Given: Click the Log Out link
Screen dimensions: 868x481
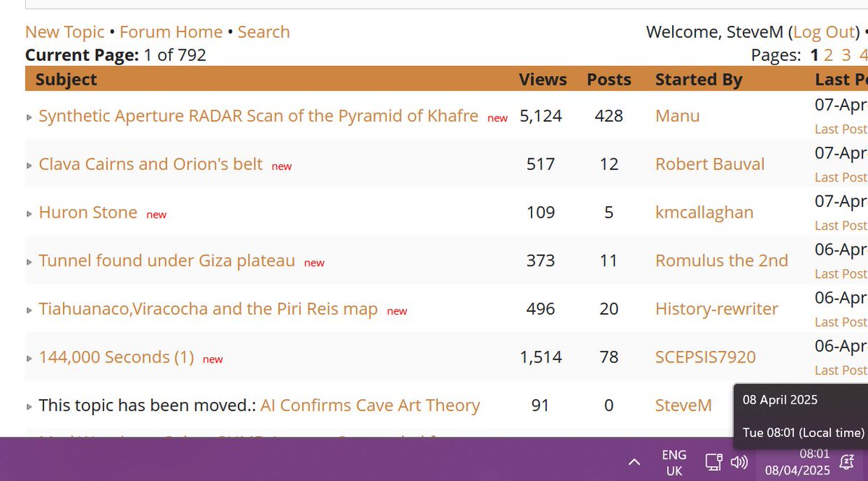Looking at the screenshot, I should (x=825, y=32).
